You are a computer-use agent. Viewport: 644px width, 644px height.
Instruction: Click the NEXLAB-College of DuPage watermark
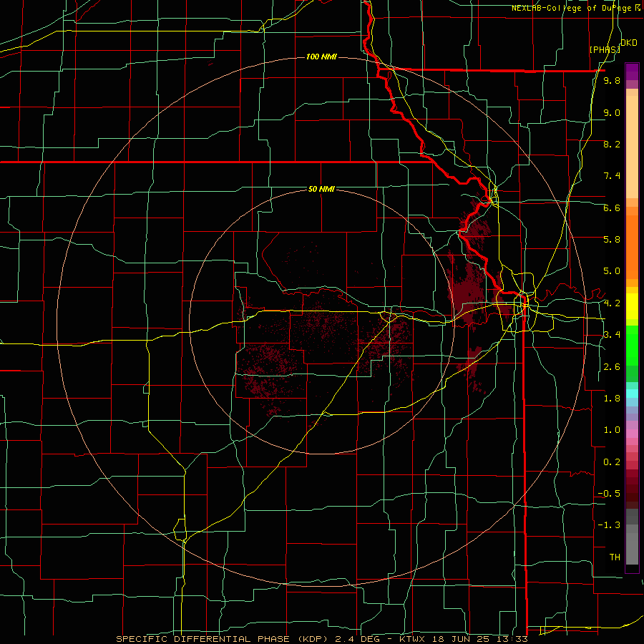577,8
